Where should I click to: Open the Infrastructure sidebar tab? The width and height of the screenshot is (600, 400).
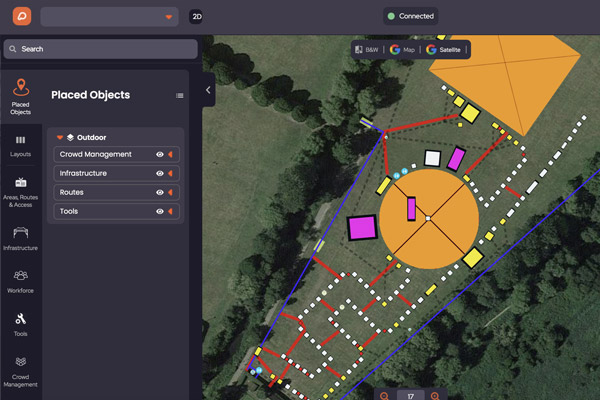click(21, 239)
